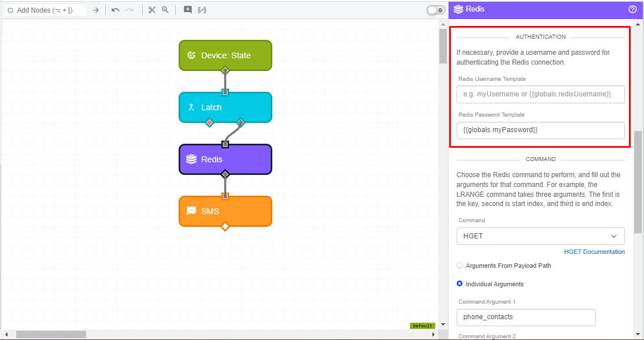Click the SMS chat bubble icon

tap(191, 211)
